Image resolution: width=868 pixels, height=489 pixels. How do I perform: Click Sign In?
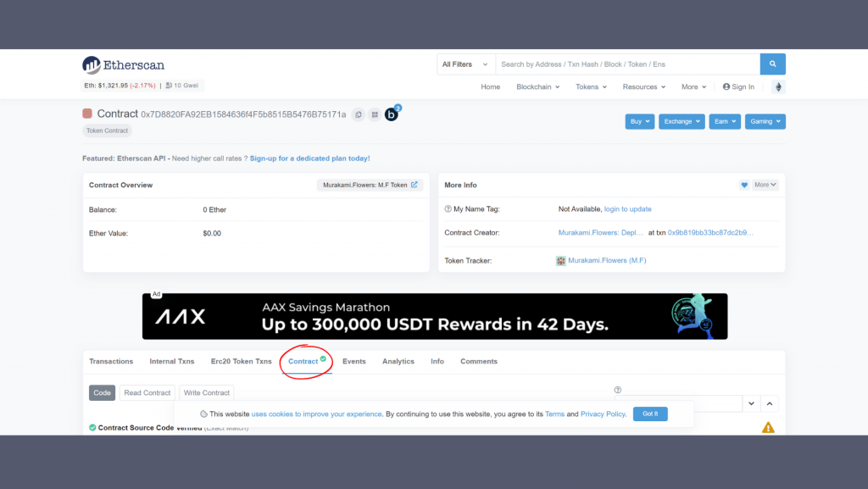pyautogui.click(x=738, y=86)
